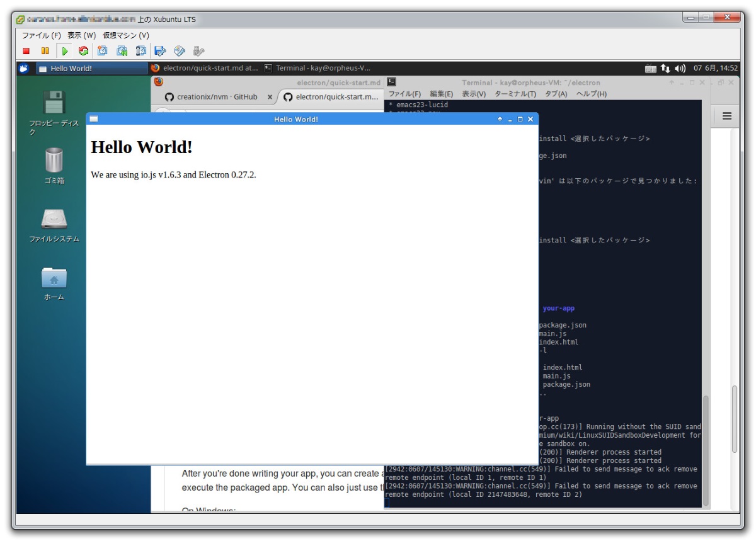Click the blue "your-app" text in the Terminal

pyautogui.click(x=559, y=309)
